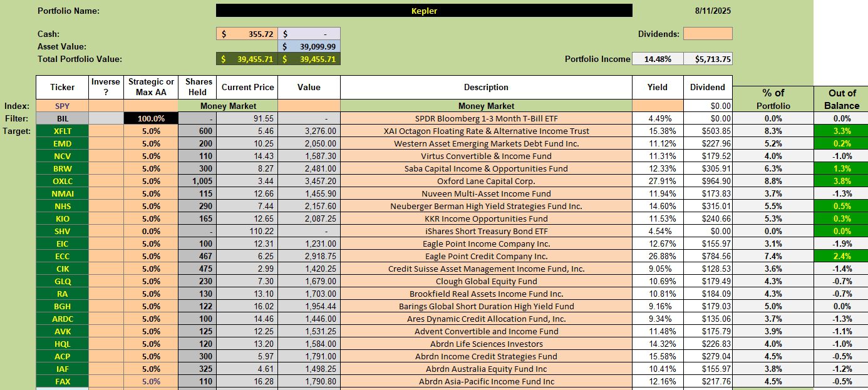The height and width of the screenshot is (390, 868).
Task: Select the EMD ticker cell
Action: 62,143
